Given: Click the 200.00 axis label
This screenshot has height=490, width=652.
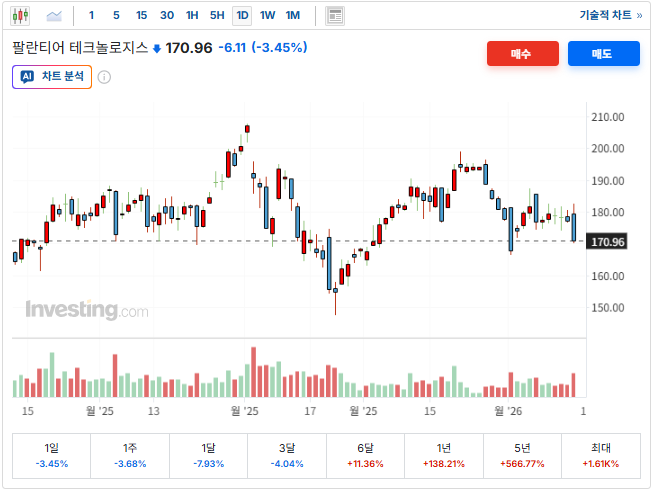Looking at the screenshot, I should click(x=608, y=148).
